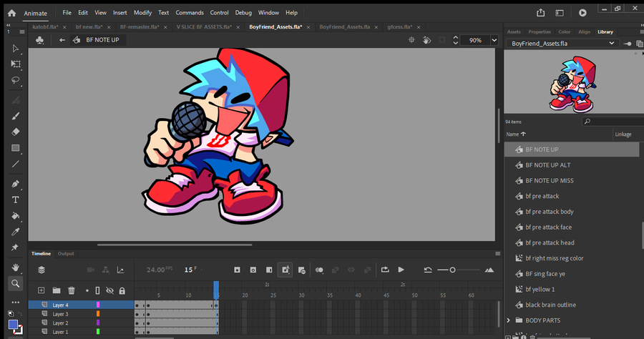
Task: Toggle Layer 1 green outline color
Action: coord(98,331)
